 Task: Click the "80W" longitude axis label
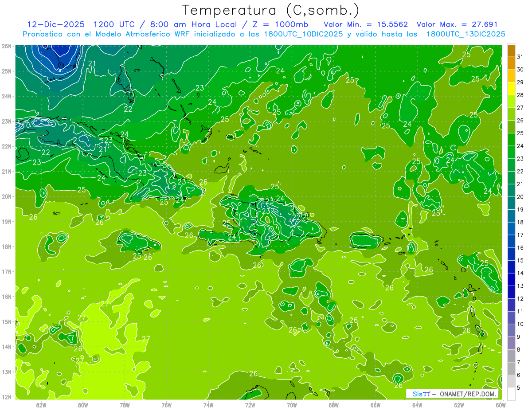(83, 405)
